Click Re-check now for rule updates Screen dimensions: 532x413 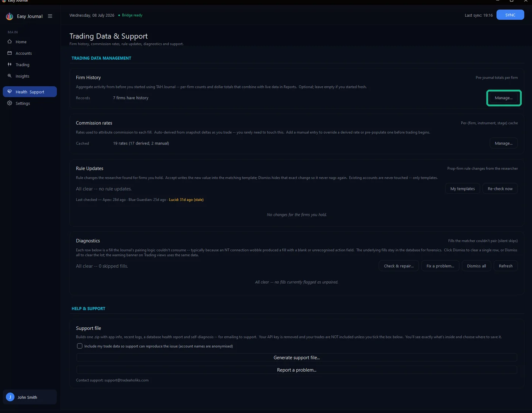pyautogui.click(x=500, y=189)
